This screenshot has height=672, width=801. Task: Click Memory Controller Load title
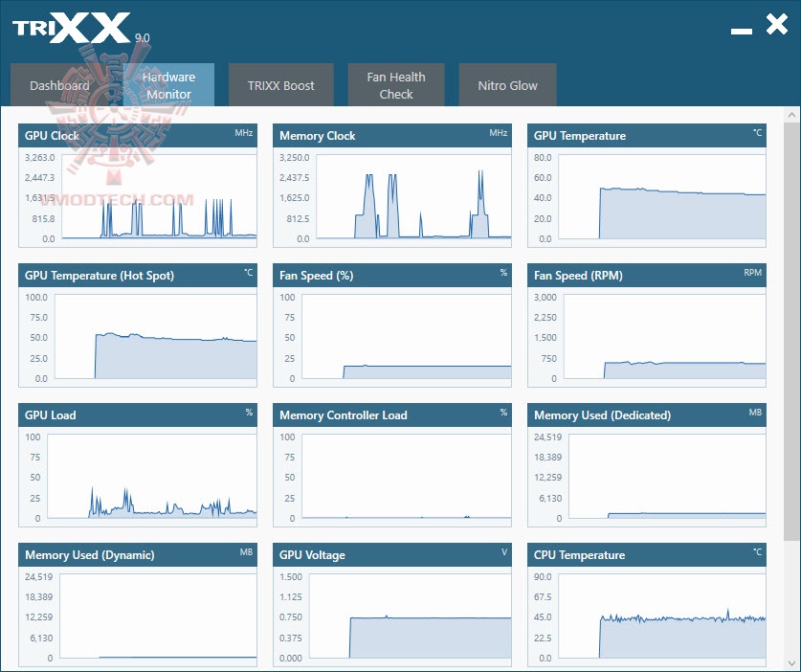coord(344,414)
